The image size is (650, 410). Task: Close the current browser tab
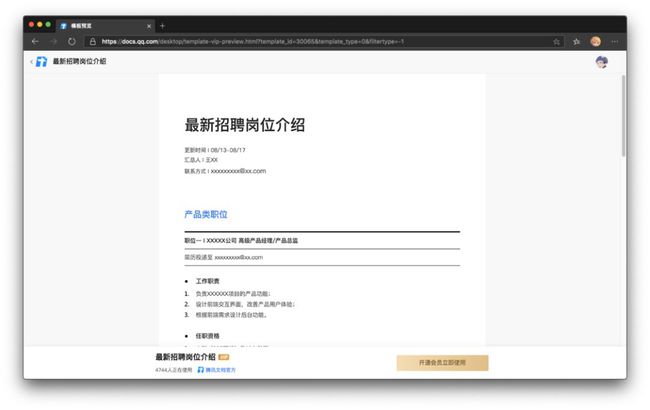149,26
